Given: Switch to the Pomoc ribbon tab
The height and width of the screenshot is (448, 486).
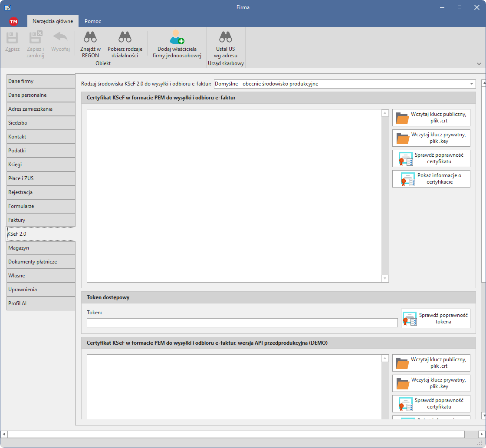Looking at the screenshot, I should pos(93,21).
